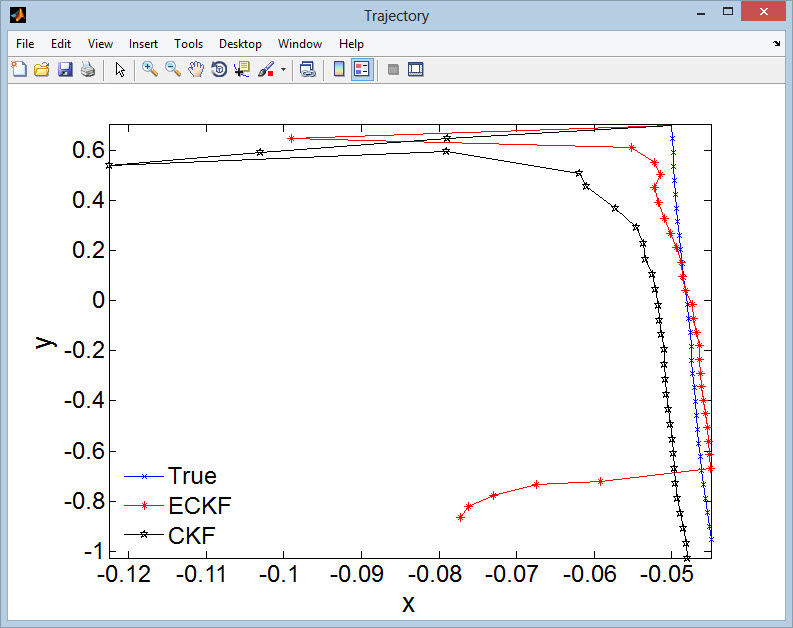Select the Zoom In tool

(x=149, y=69)
